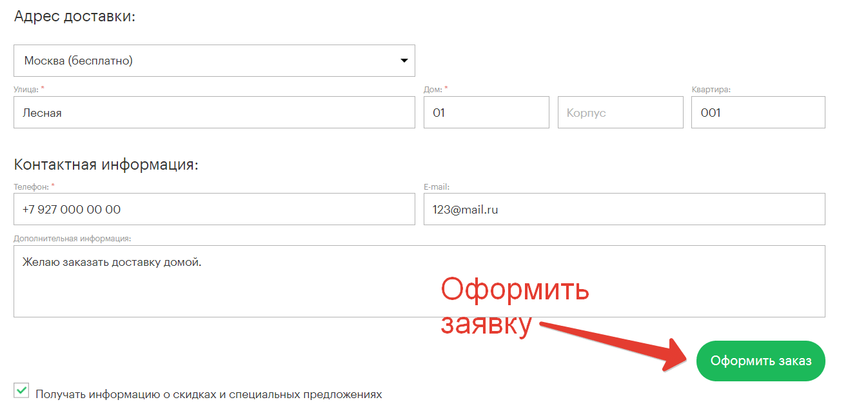Click the Получать информацию о скидках label text
Image resolution: width=868 pixels, height=411 pixels.
pos(209,394)
